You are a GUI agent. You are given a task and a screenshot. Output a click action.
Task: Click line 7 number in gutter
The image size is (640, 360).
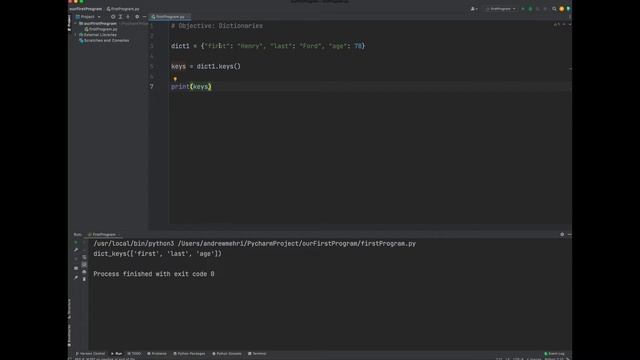(151, 87)
